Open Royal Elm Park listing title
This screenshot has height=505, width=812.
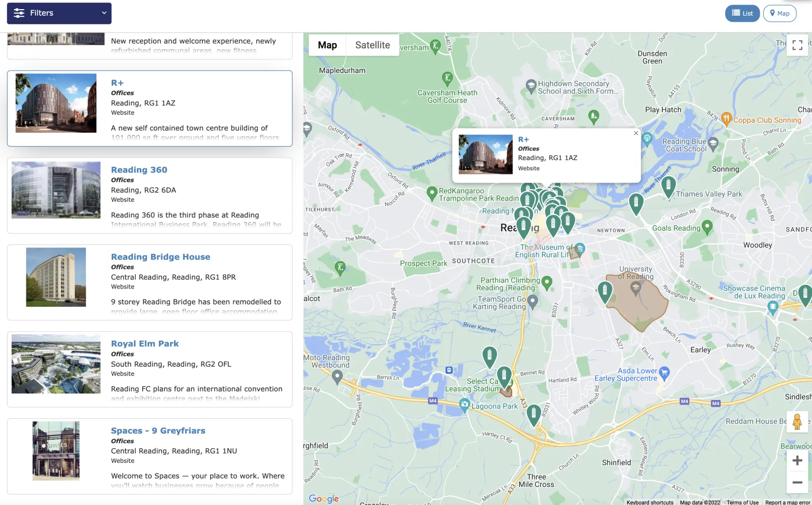point(145,344)
